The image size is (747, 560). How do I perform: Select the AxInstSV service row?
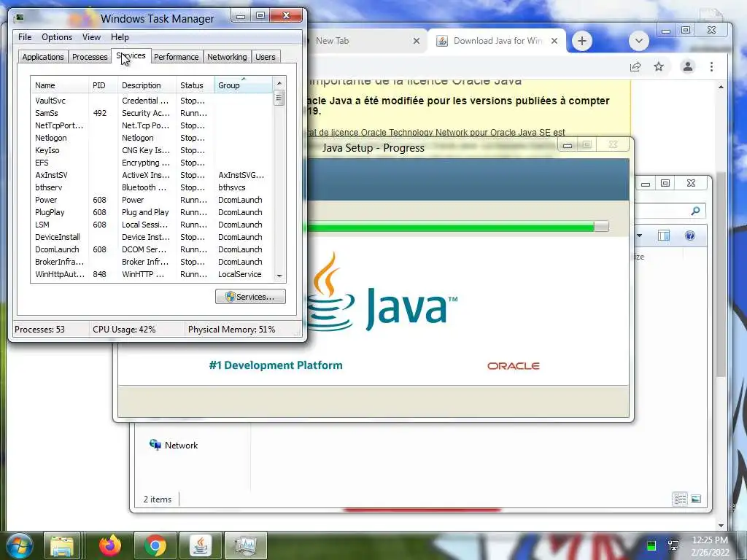pyautogui.click(x=152, y=175)
